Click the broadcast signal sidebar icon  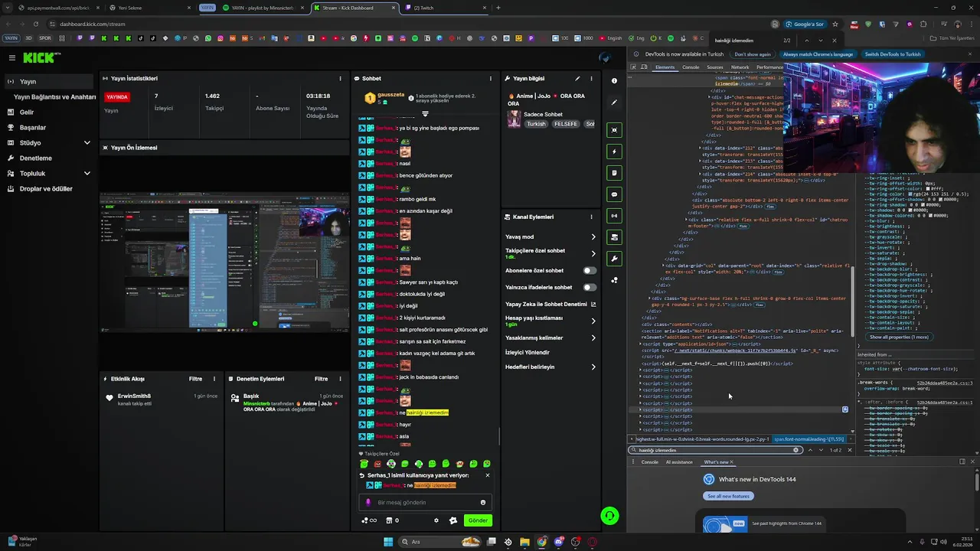coord(614,216)
